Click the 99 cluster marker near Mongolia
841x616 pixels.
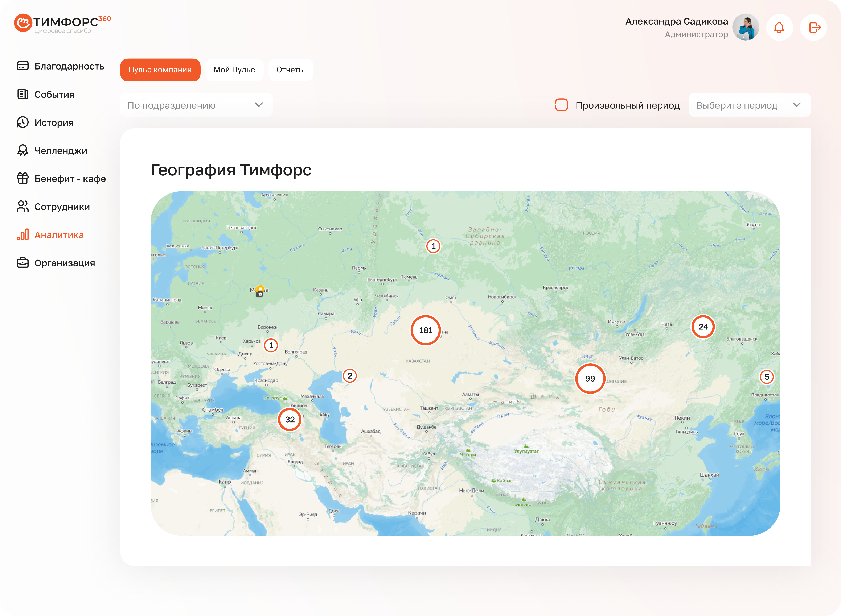point(590,379)
